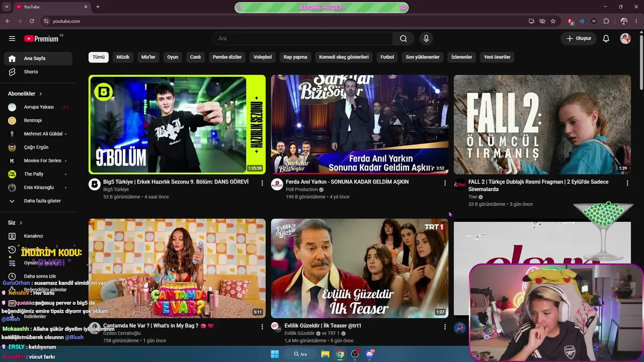The image size is (644, 362).
Task: Open the red extension with badge 1
Action: [x=570, y=21]
